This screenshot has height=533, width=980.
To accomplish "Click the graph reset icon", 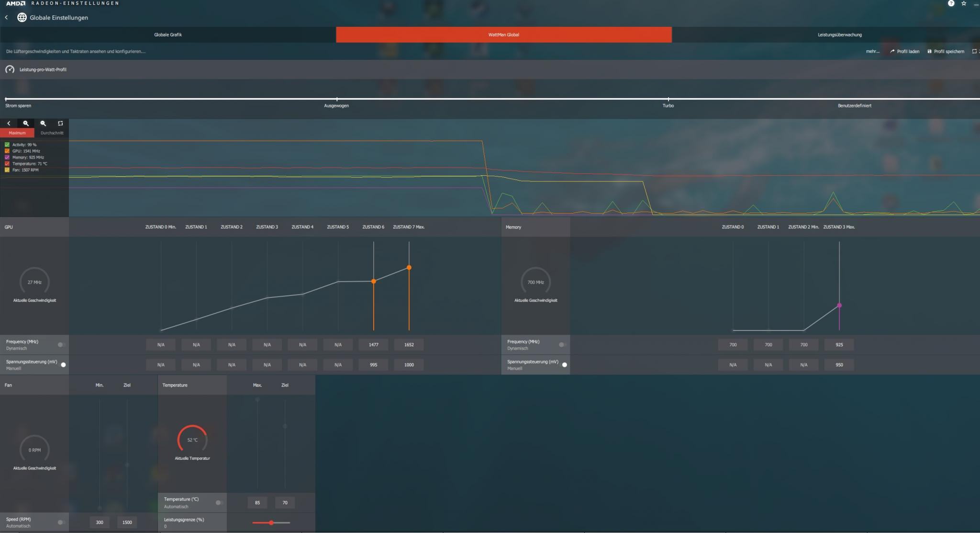I will tap(60, 123).
